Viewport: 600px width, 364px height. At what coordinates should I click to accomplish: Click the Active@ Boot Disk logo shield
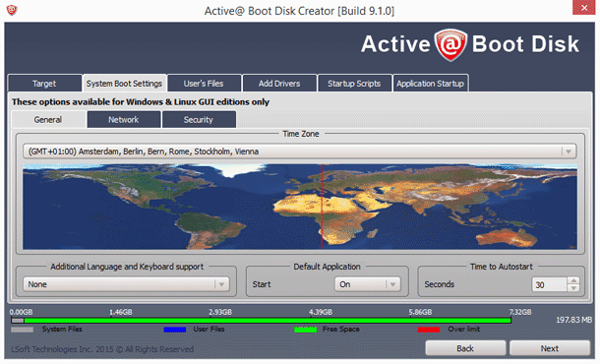point(450,44)
